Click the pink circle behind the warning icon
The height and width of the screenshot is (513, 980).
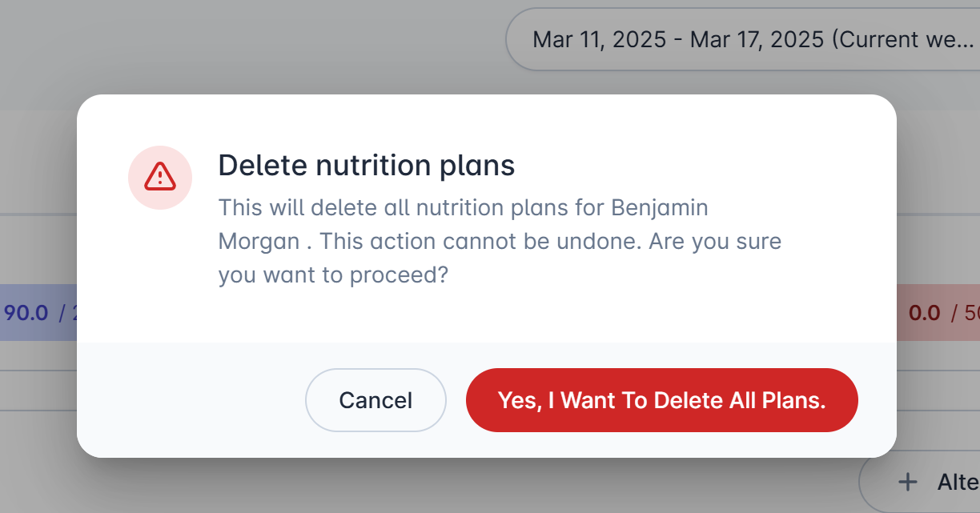coord(160,178)
